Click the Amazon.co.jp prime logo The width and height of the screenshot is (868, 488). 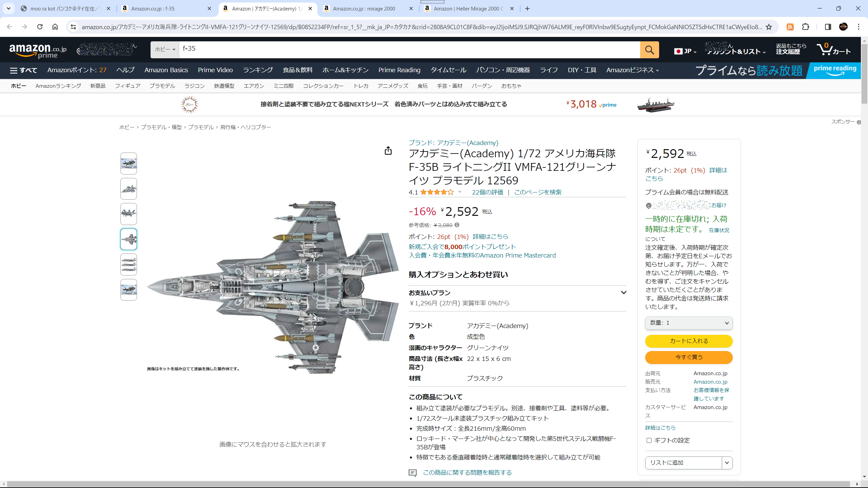click(x=38, y=51)
